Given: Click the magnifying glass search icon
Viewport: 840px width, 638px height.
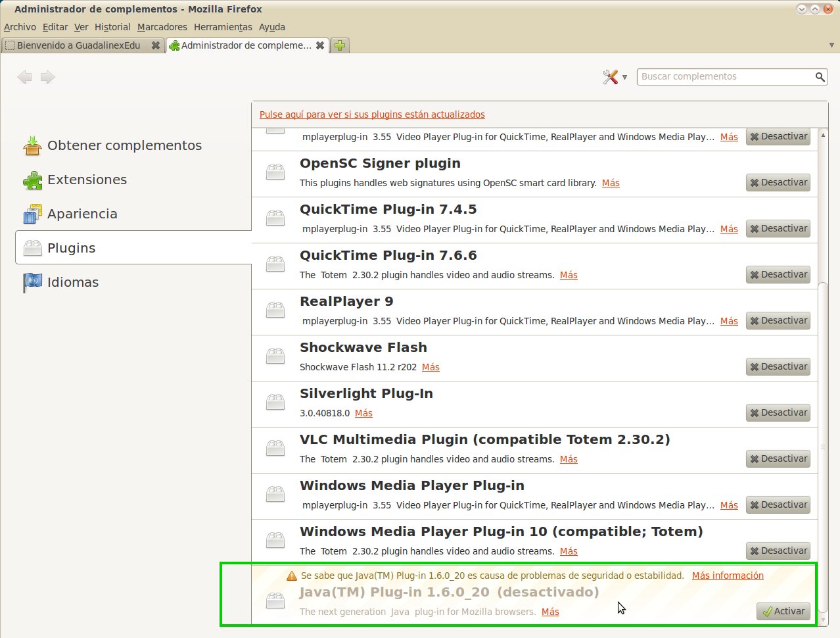Looking at the screenshot, I should coord(820,77).
